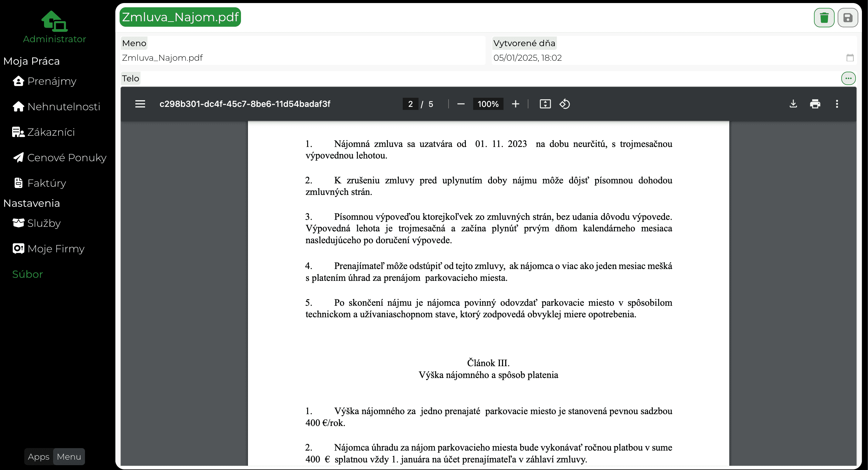868x470 pixels.
Task: Click the Meno field label
Action: click(134, 43)
